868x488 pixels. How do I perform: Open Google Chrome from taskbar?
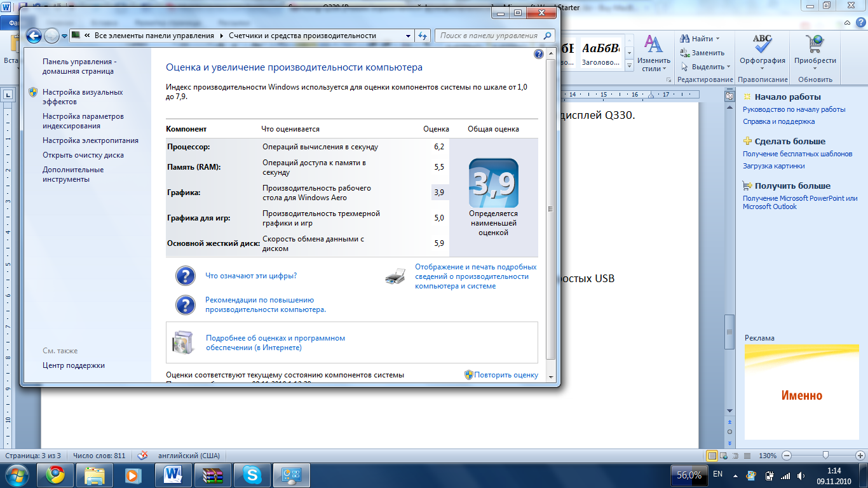point(55,475)
